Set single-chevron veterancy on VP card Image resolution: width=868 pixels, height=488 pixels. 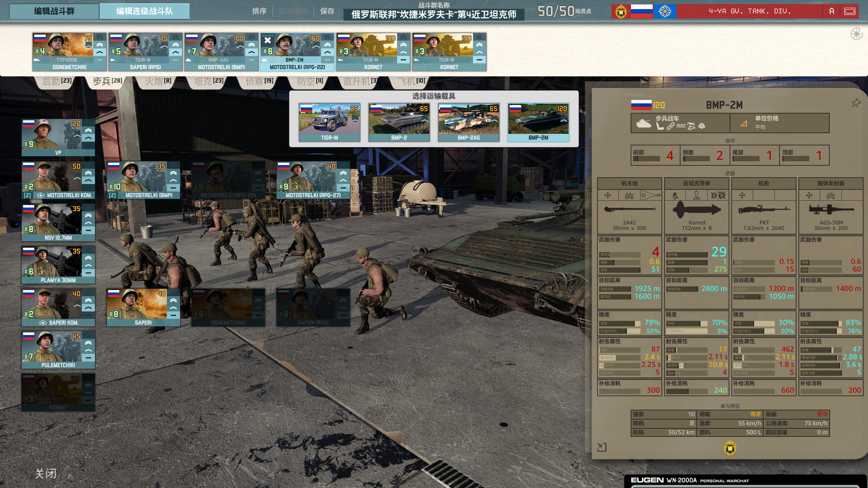(88, 138)
